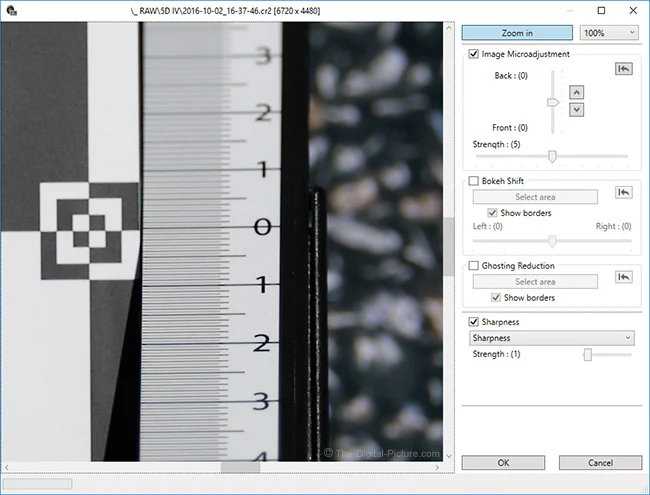The width and height of the screenshot is (650, 495).
Task: Click the Bokeh Shift Left/Right slider handle
Action: click(552, 241)
